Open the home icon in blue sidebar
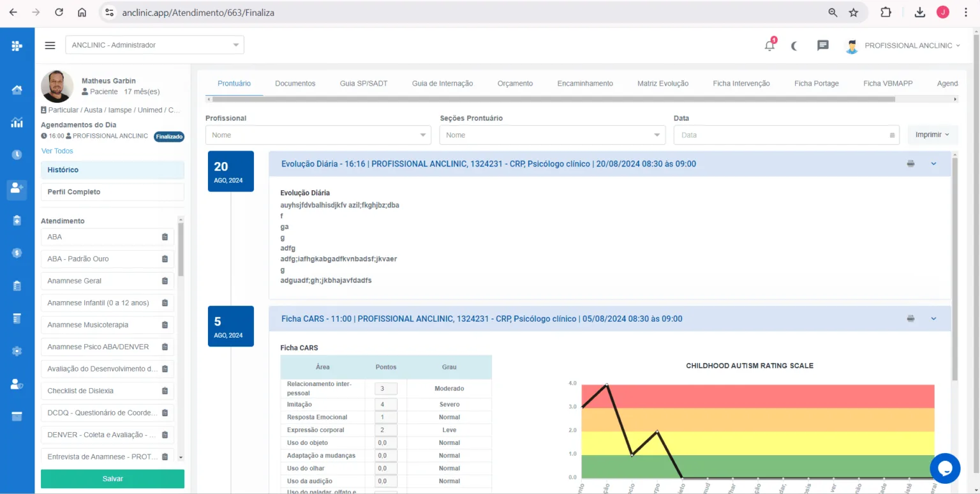The width and height of the screenshot is (980, 494). [x=17, y=90]
